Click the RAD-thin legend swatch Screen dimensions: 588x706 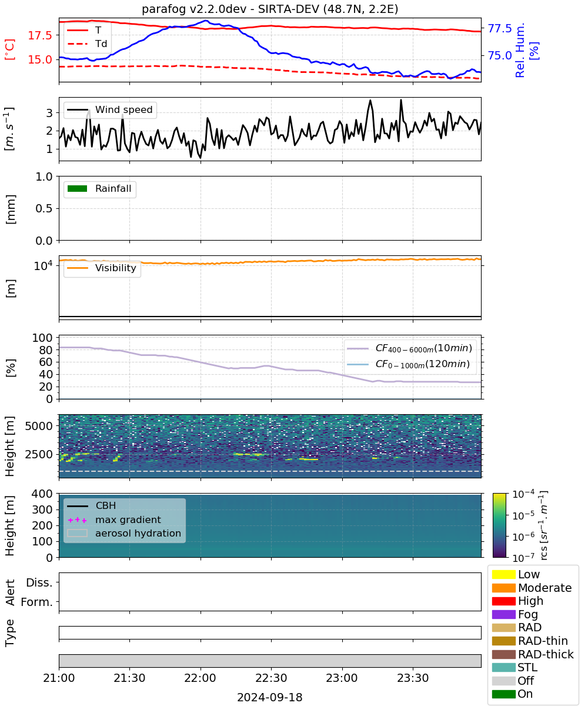point(503,641)
